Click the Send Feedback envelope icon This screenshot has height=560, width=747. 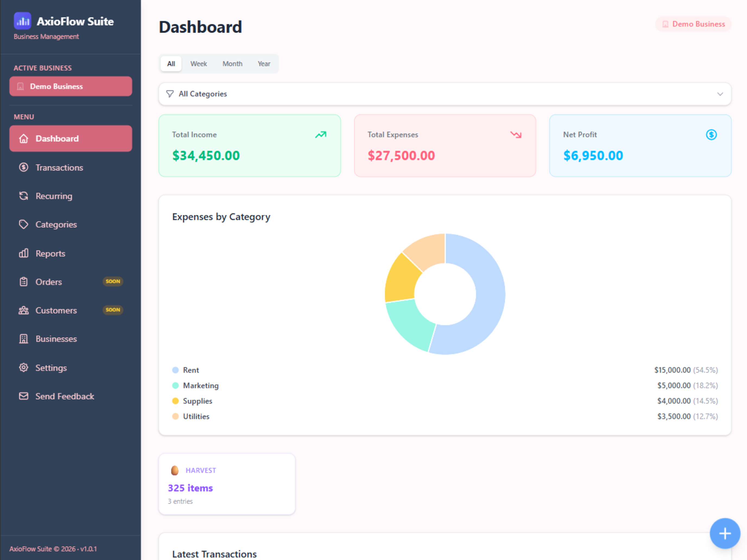tap(24, 396)
